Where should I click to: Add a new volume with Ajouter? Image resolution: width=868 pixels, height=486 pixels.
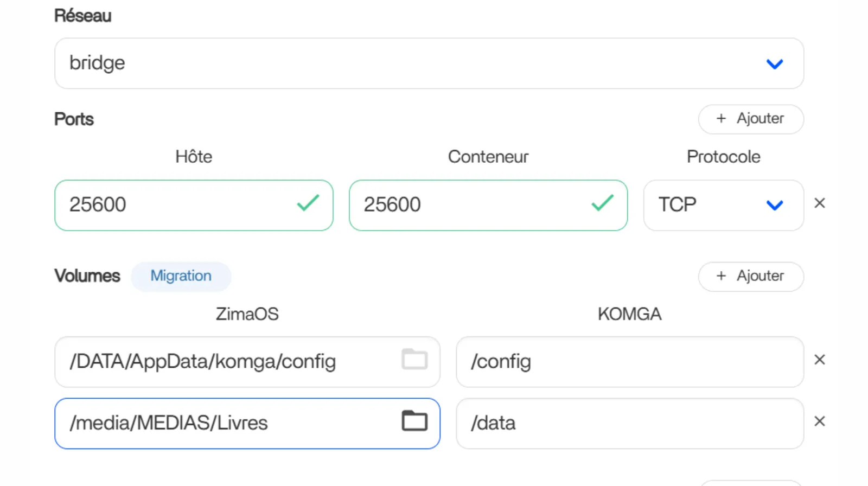coord(750,276)
